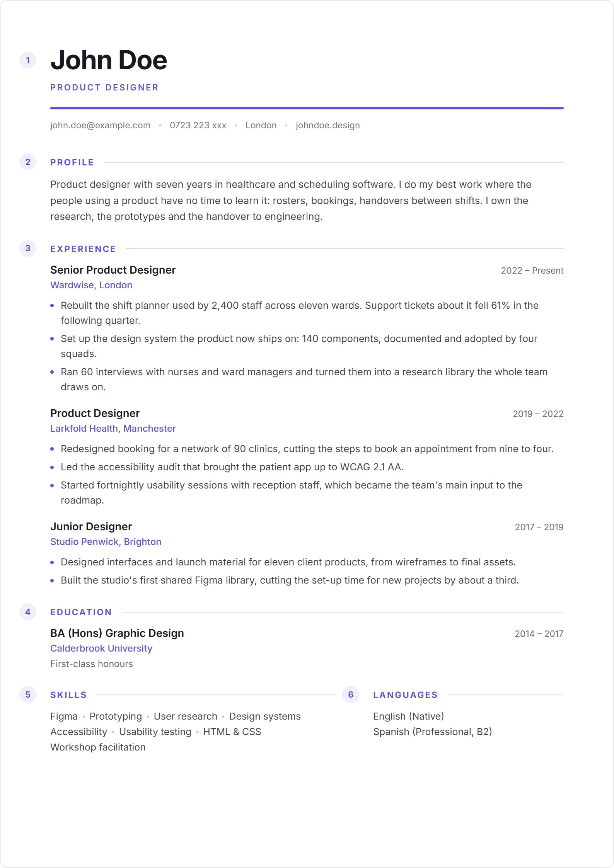Select the number 2 badge next to Profile
Image resolution: width=614 pixels, height=868 pixels.
pos(28,162)
